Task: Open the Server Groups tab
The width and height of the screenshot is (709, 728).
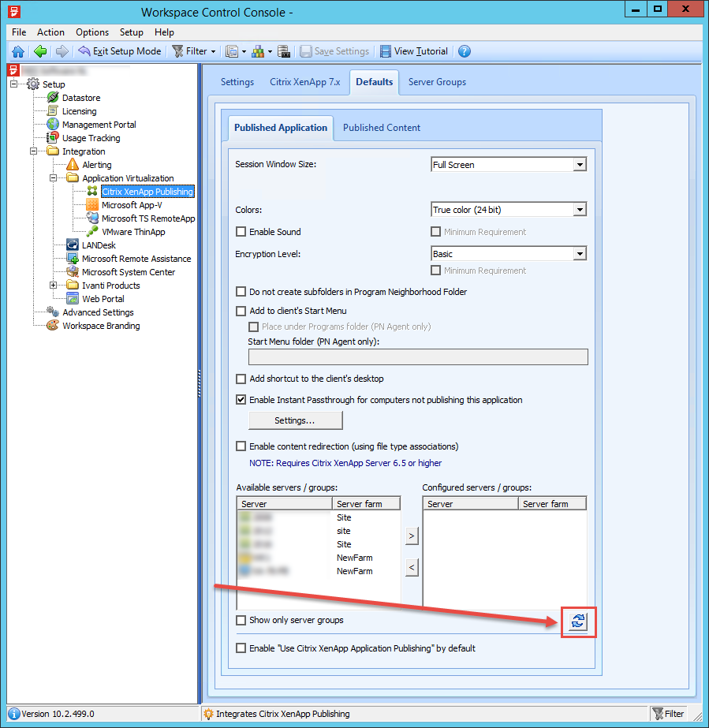Action: coord(437,81)
